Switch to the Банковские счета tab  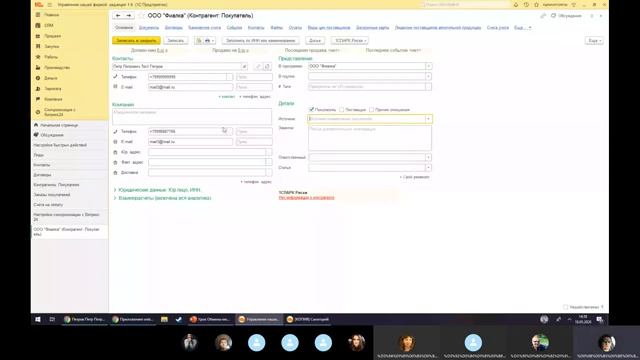(204, 28)
